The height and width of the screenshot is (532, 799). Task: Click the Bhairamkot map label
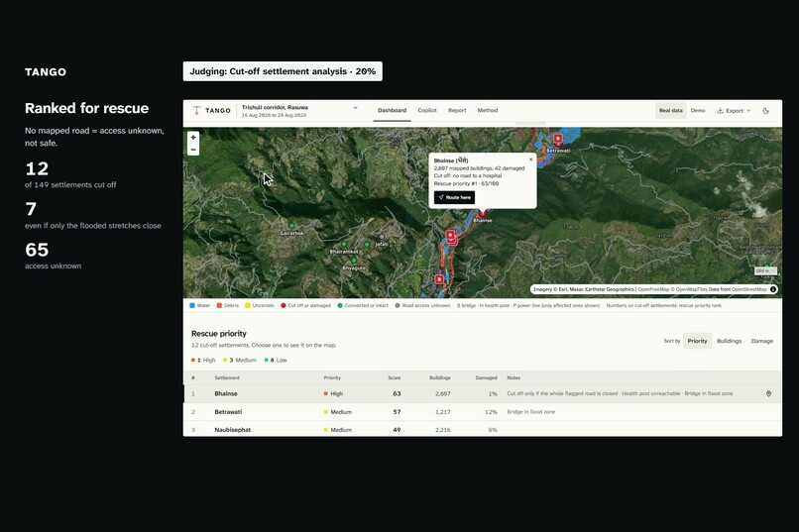coord(343,252)
